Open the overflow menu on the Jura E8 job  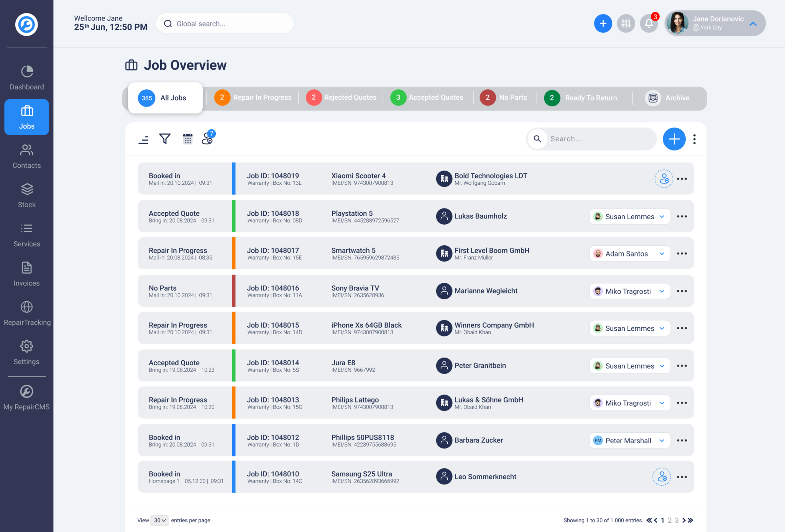click(x=682, y=365)
